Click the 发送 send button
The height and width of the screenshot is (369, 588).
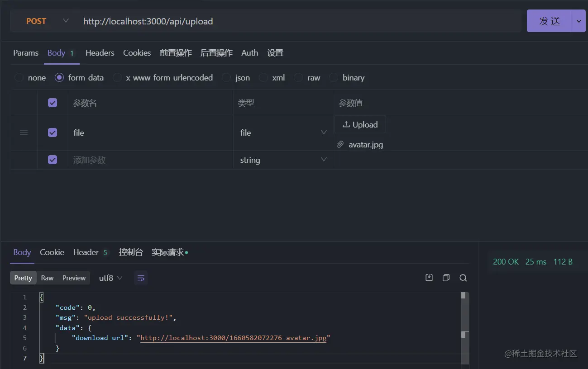click(x=550, y=21)
